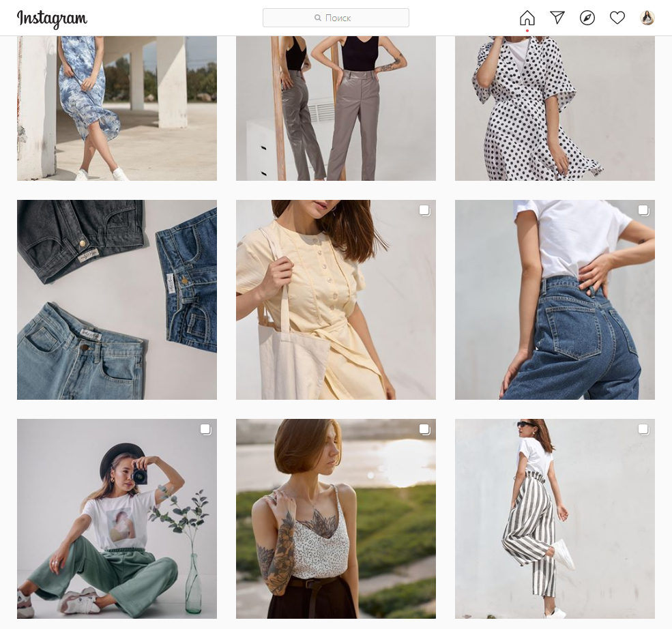
Task: Open the profile avatar menu
Action: click(647, 18)
